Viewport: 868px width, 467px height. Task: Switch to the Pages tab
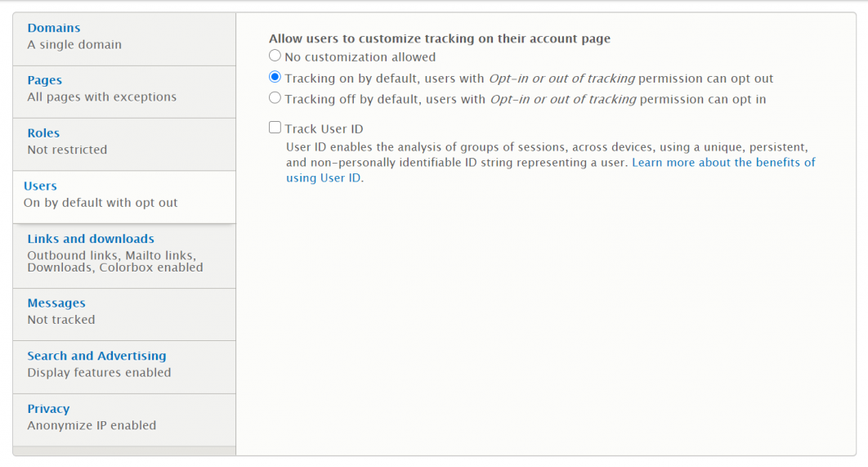click(x=44, y=80)
